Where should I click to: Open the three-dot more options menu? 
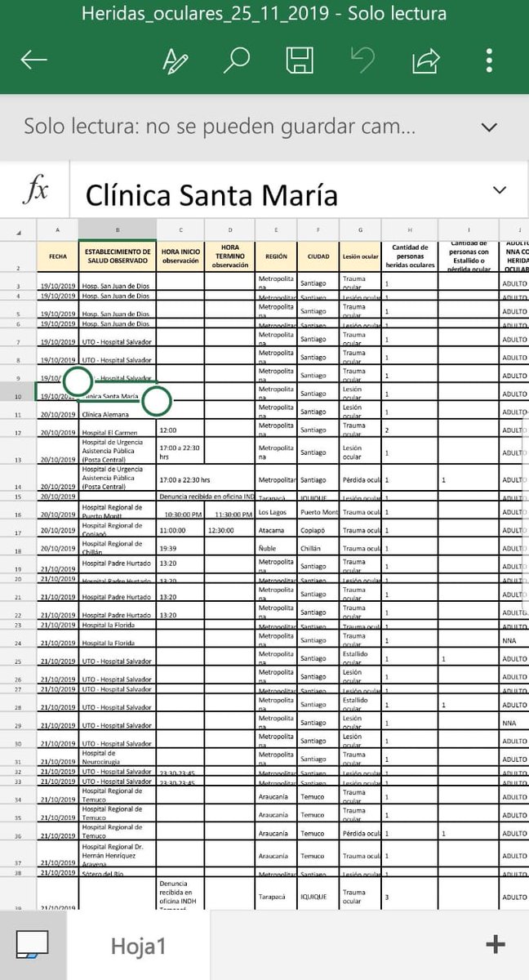[x=489, y=60]
